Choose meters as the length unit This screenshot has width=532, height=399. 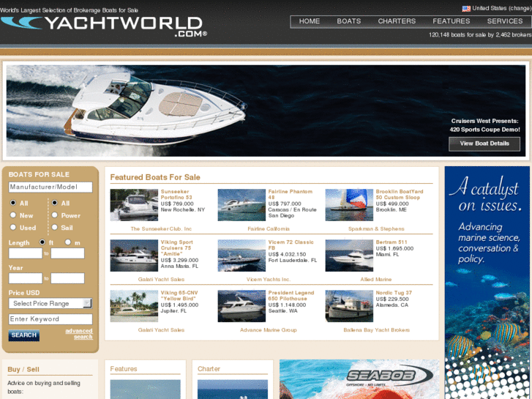pyautogui.click(x=68, y=242)
